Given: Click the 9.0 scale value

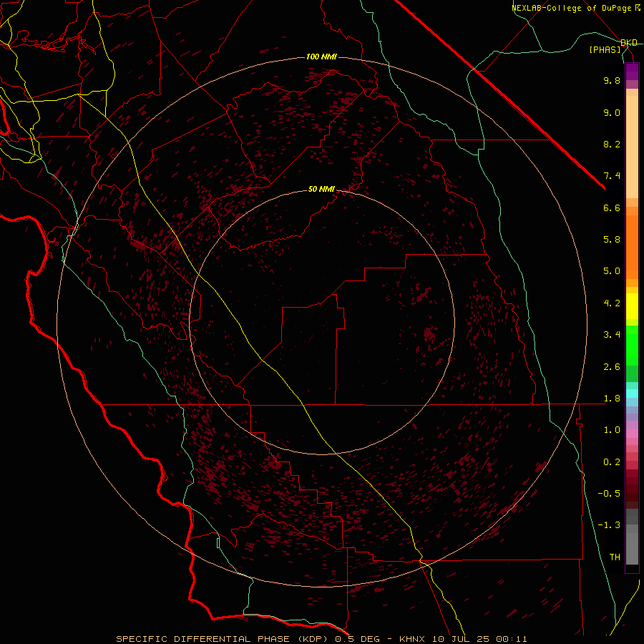Looking at the screenshot, I should (x=612, y=112).
